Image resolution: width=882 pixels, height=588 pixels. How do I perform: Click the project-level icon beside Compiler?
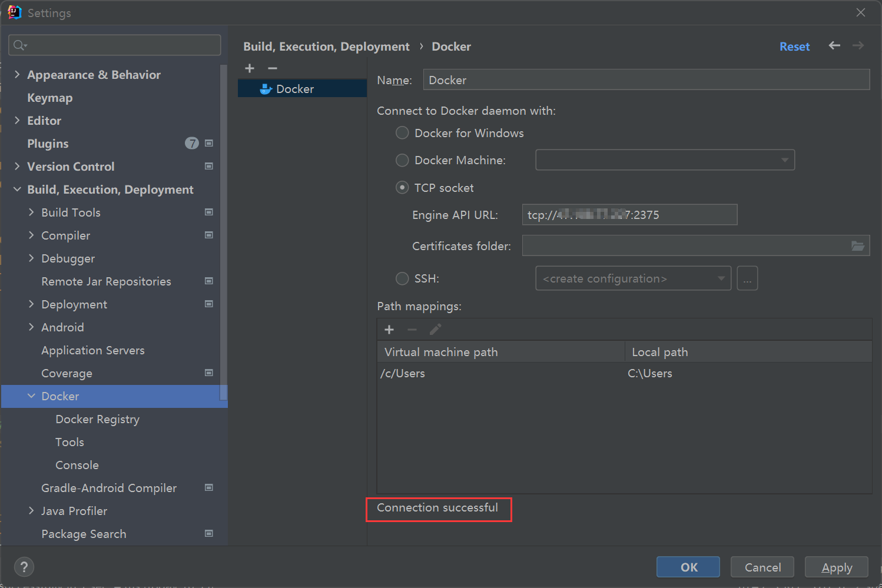(208, 235)
